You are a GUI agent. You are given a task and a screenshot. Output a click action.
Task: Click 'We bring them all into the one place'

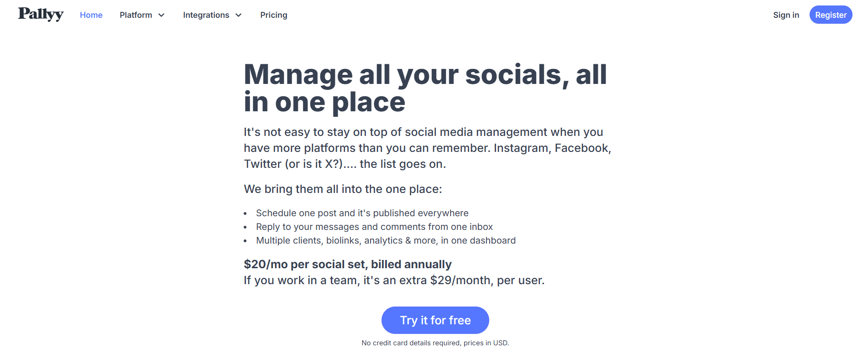tap(343, 189)
